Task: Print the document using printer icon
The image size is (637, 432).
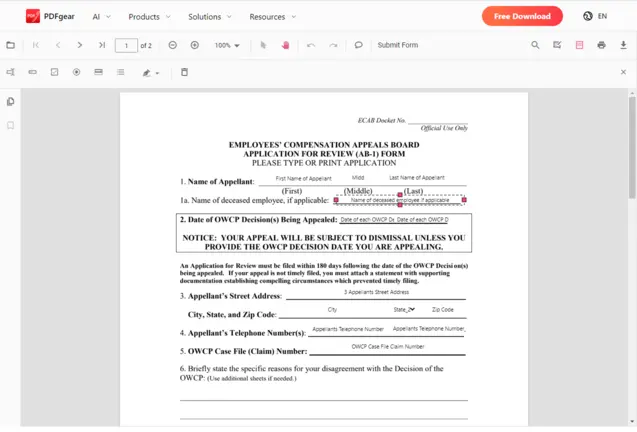Action: [601, 45]
